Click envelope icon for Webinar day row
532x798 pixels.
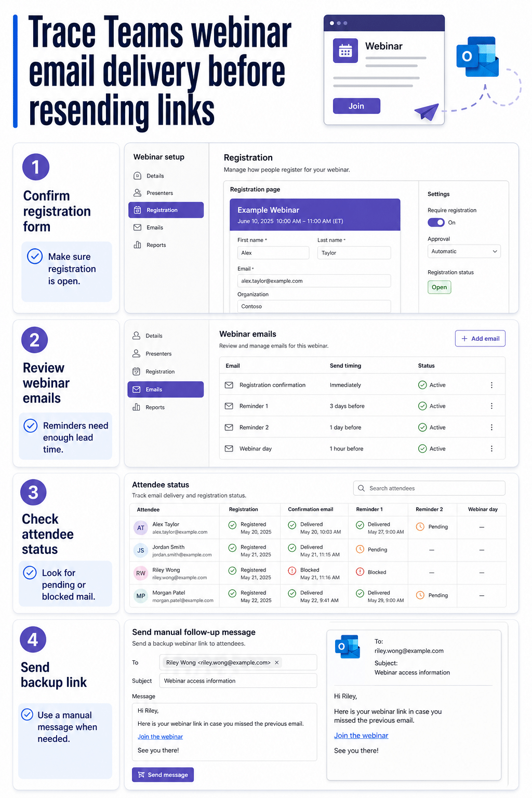pos(229,449)
